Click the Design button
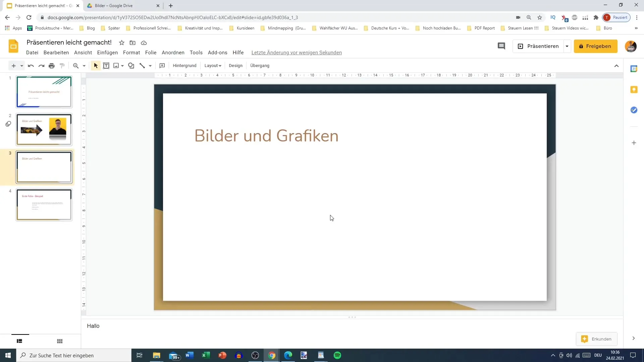The height and width of the screenshot is (362, 644). pyautogui.click(x=235, y=66)
